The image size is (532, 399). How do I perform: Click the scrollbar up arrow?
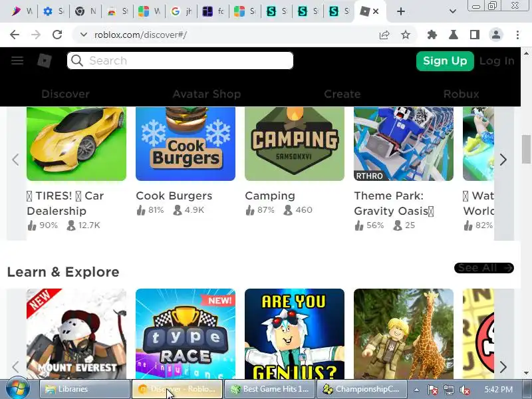(526, 53)
